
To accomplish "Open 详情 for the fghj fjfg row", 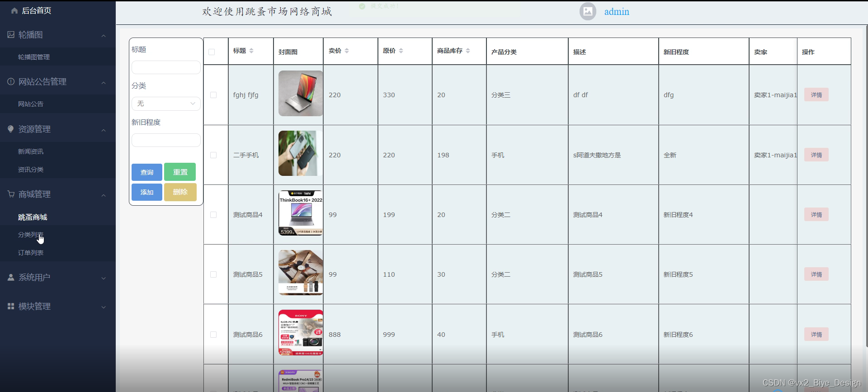I will 816,94.
